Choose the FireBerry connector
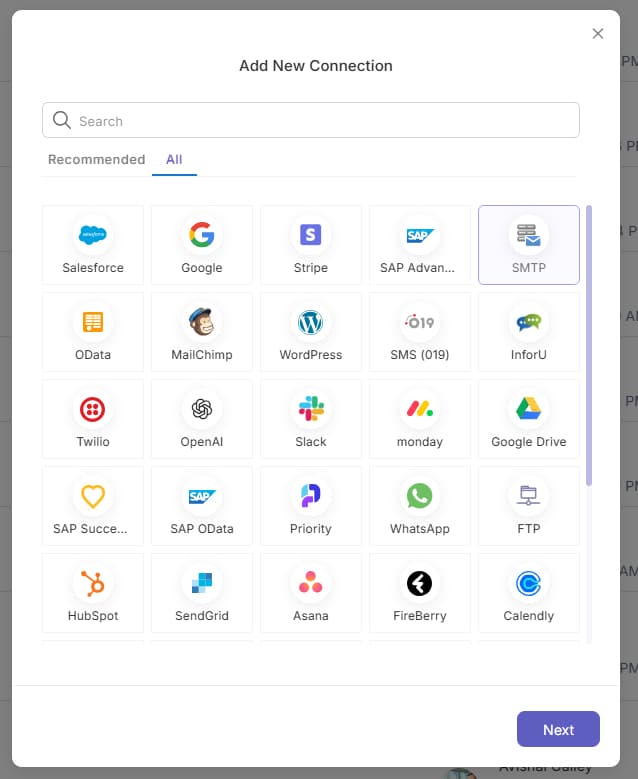Screen dimensions: 638x779 pyautogui.click(x=420, y=593)
